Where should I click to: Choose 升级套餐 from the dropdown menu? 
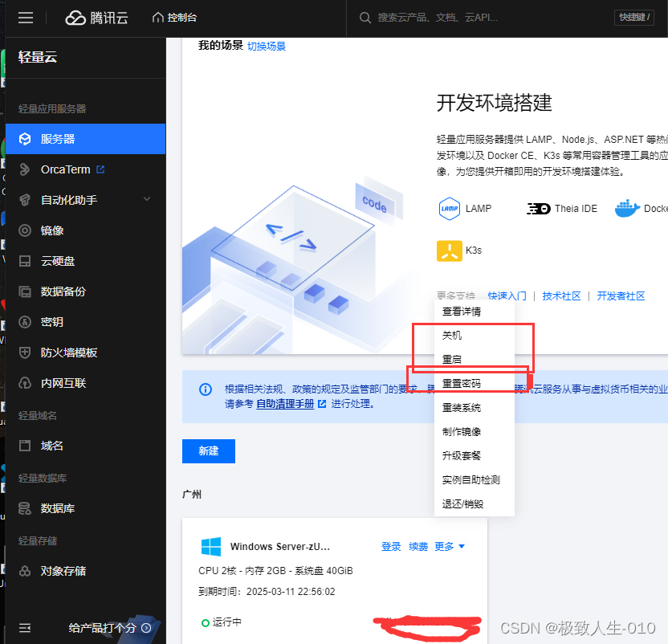point(475,455)
